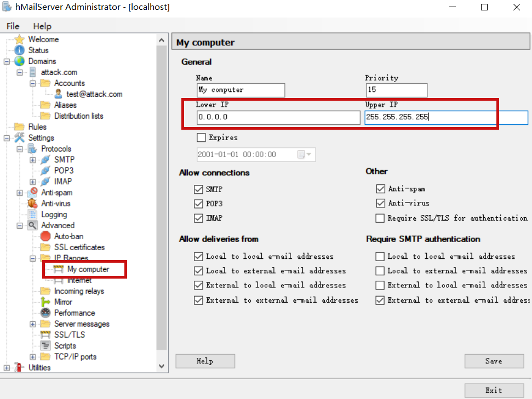Open the File menu
Screen dimensions: 532x399
(x=13, y=26)
